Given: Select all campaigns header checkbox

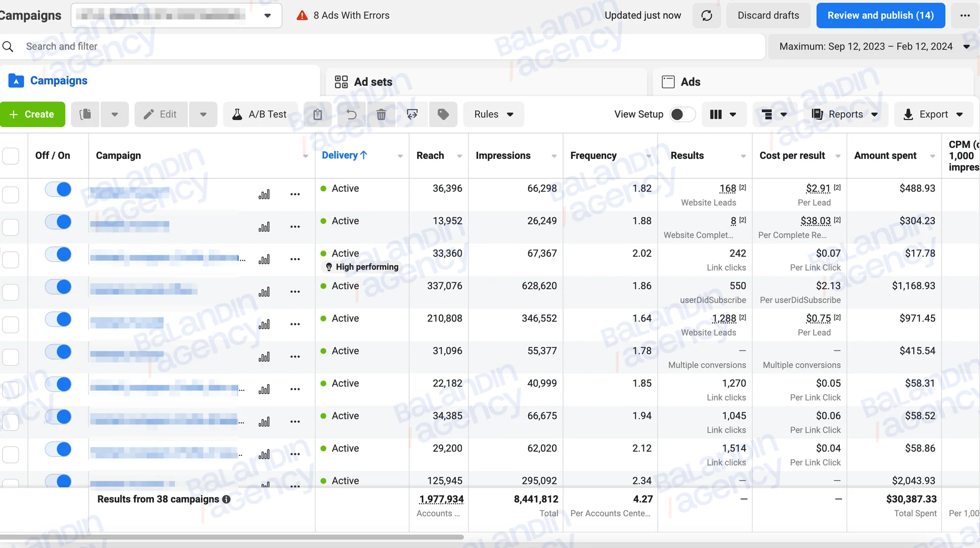Looking at the screenshot, I should 11,156.
